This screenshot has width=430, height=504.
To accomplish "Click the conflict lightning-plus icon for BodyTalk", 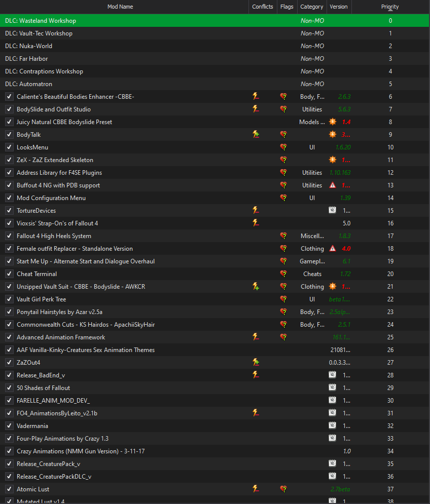I will coord(256,134).
